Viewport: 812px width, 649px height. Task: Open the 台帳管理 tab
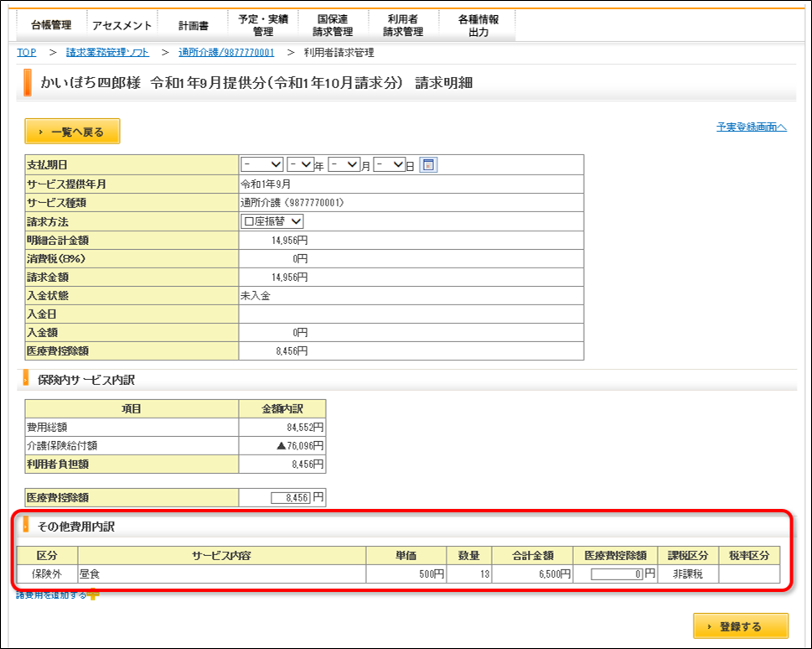51,25
